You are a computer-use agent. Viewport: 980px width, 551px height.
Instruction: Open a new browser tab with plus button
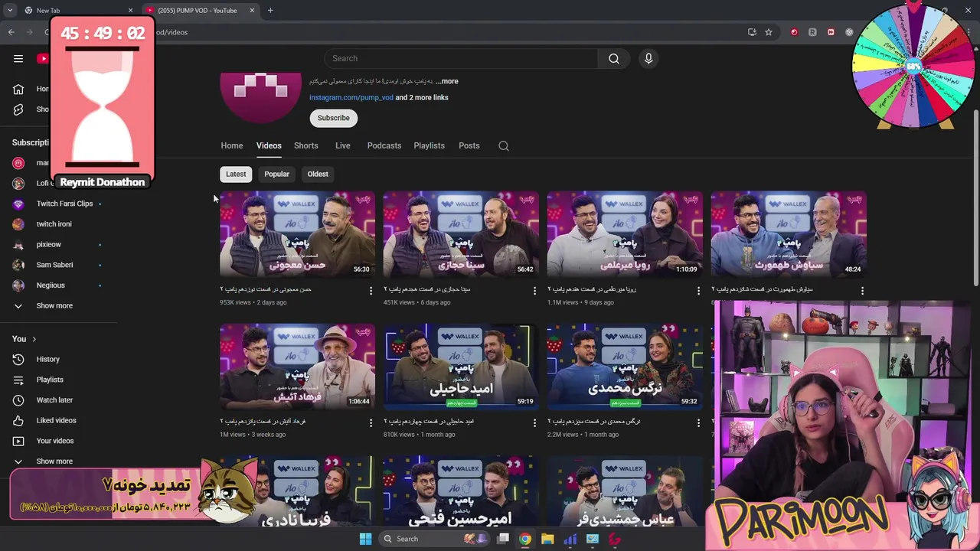click(270, 10)
